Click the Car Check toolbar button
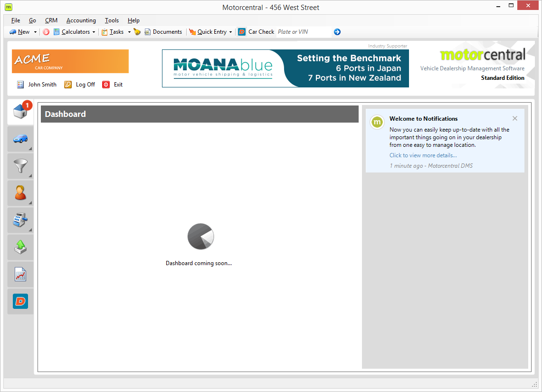Viewport: 542px width, 392px height. (256, 32)
